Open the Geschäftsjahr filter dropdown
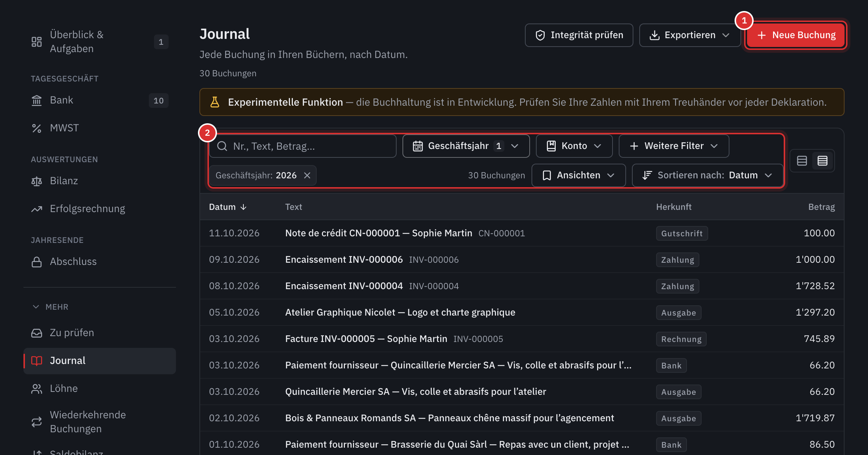868x455 pixels. click(x=466, y=146)
